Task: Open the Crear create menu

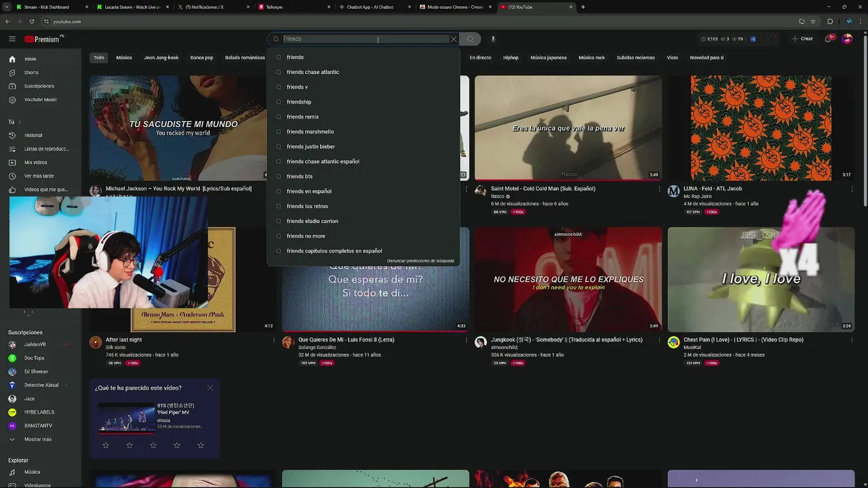Action: click(802, 39)
